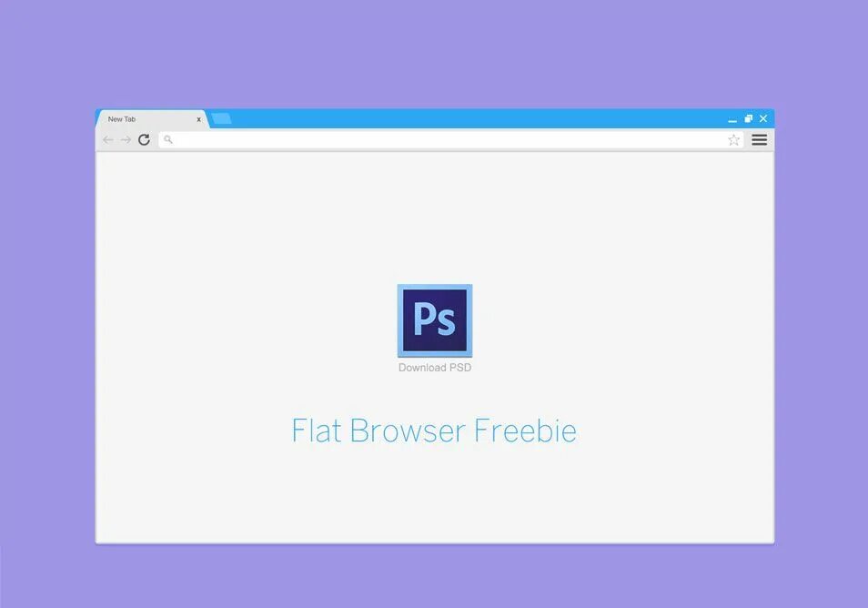Viewport: 868px width, 608px height.
Task: Click the Download PSD link
Action: (x=435, y=368)
